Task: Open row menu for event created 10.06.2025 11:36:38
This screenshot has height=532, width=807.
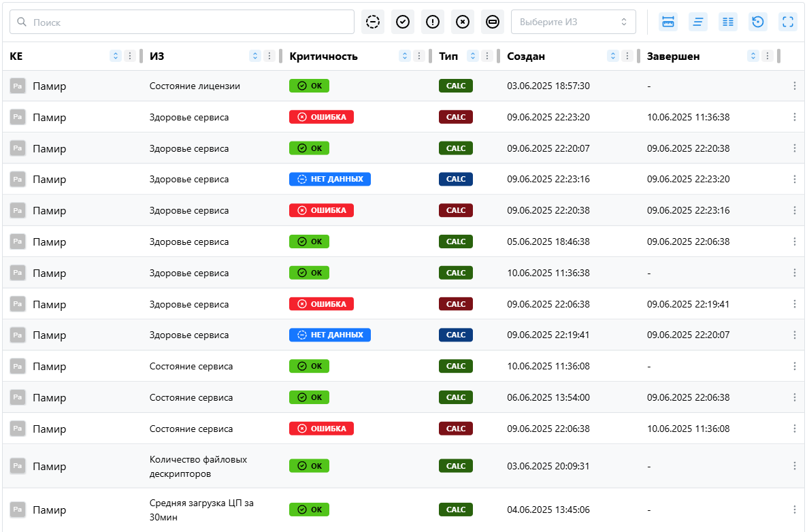Action: [794, 273]
